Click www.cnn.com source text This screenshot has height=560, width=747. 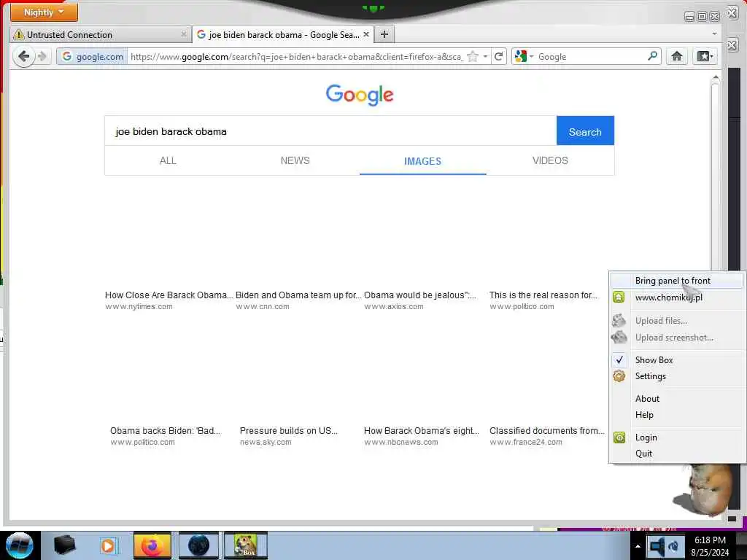click(263, 307)
